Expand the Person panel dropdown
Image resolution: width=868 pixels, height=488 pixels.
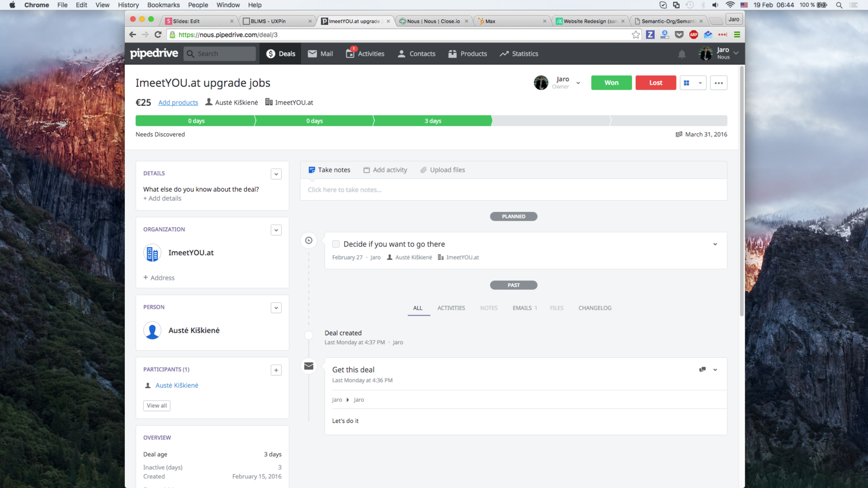tap(276, 308)
